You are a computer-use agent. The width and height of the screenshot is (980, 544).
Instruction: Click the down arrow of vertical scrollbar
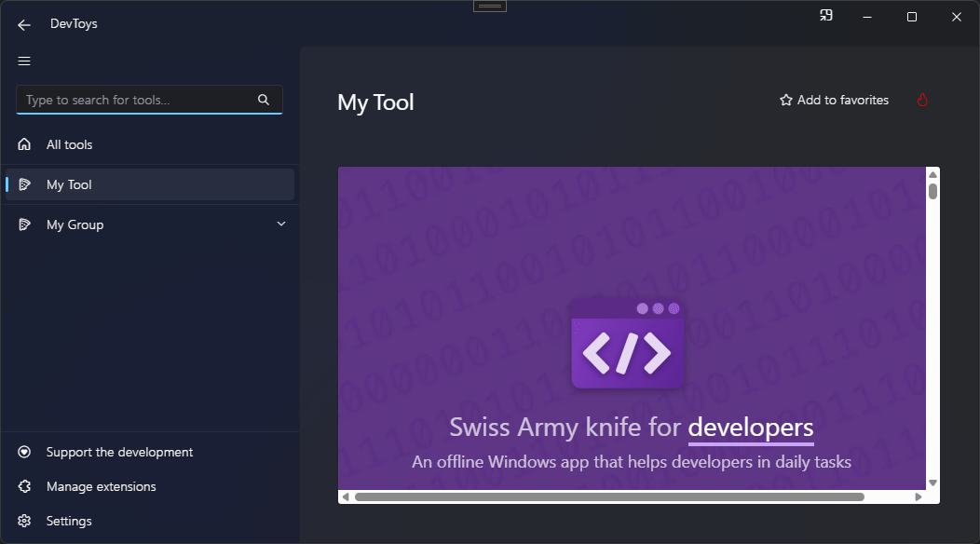click(x=932, y=483)
